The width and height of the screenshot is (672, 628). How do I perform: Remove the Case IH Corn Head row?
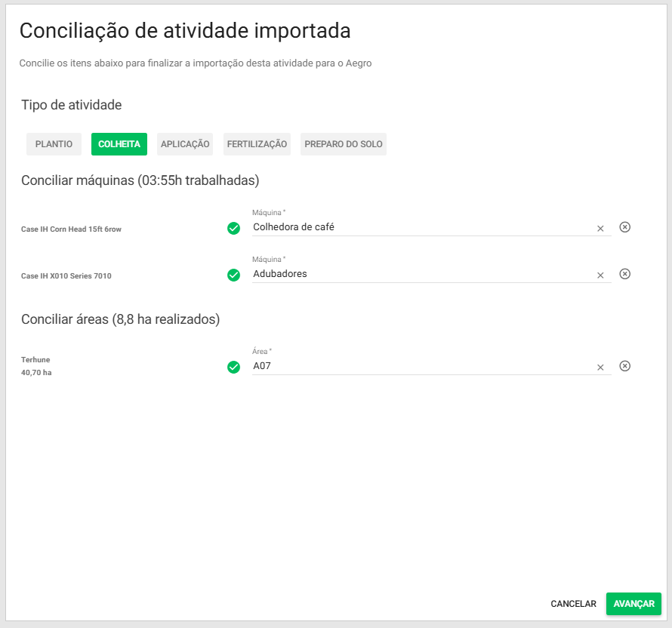coord(625,227)
